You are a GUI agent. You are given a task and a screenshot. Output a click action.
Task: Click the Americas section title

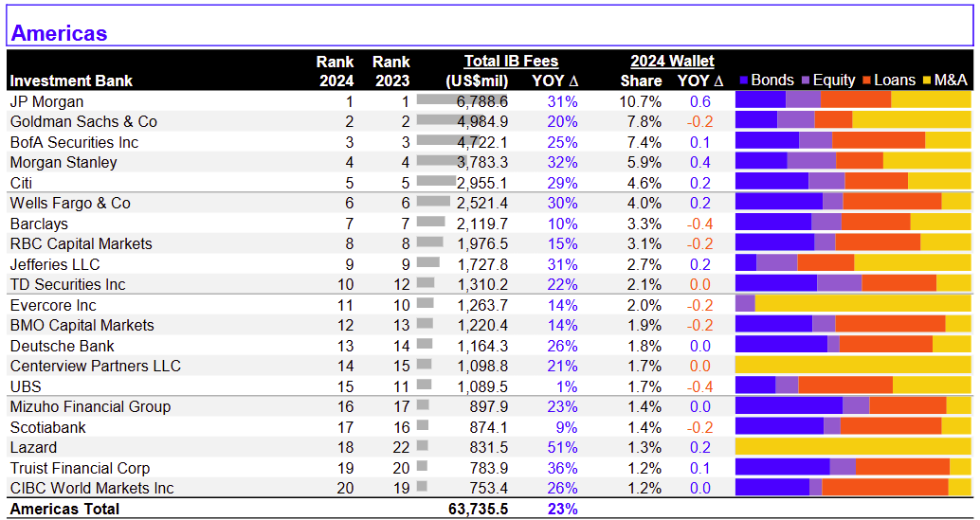60,33
